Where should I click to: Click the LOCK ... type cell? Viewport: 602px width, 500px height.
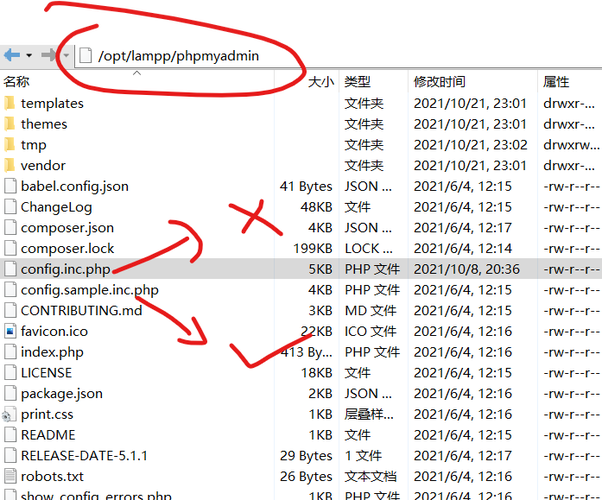pos(368,248)
